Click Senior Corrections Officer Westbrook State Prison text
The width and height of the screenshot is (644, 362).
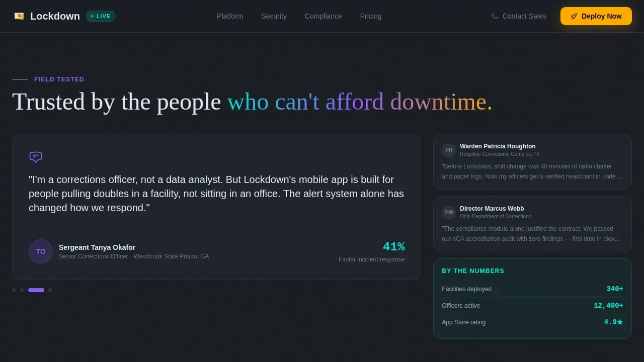coord(134,256)
